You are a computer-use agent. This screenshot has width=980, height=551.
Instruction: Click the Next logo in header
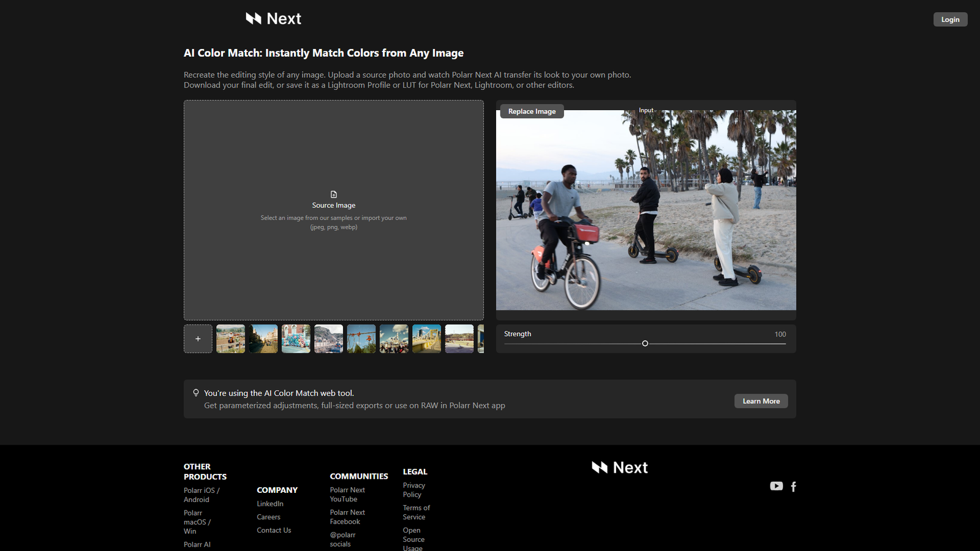coord(273,18)
